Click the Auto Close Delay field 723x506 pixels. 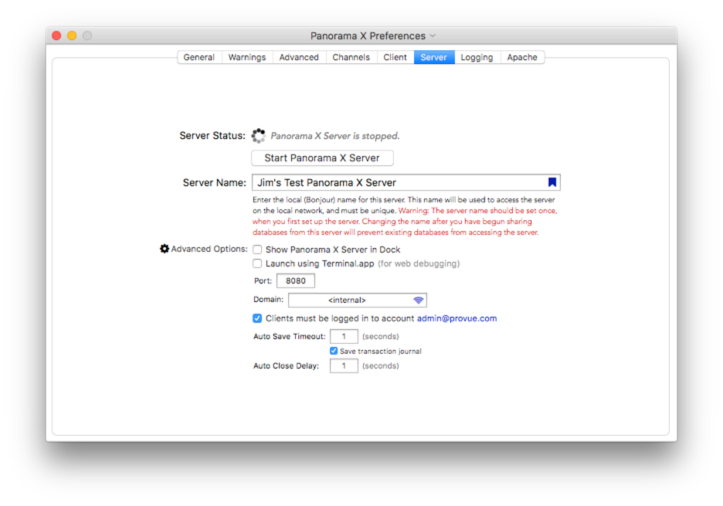pos(343,366)
